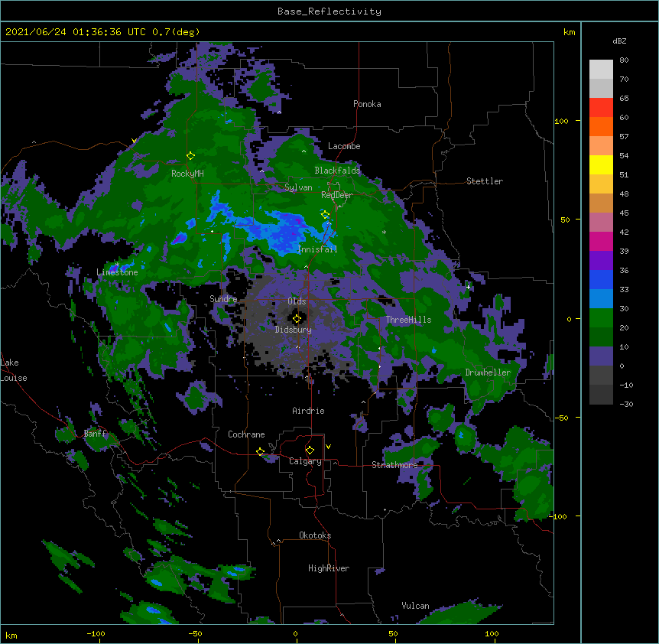Click the Okotoks label
Screen dimensions: 659x644
(x=315, y=535)
